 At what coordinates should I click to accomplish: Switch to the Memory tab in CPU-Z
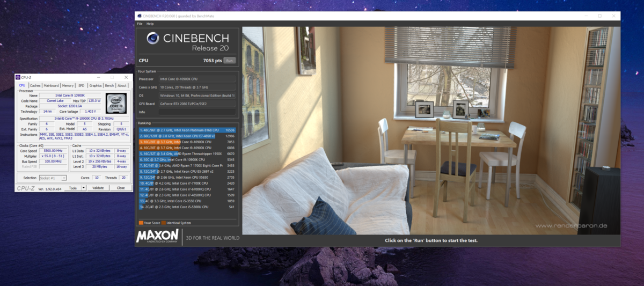pos(68,85)
